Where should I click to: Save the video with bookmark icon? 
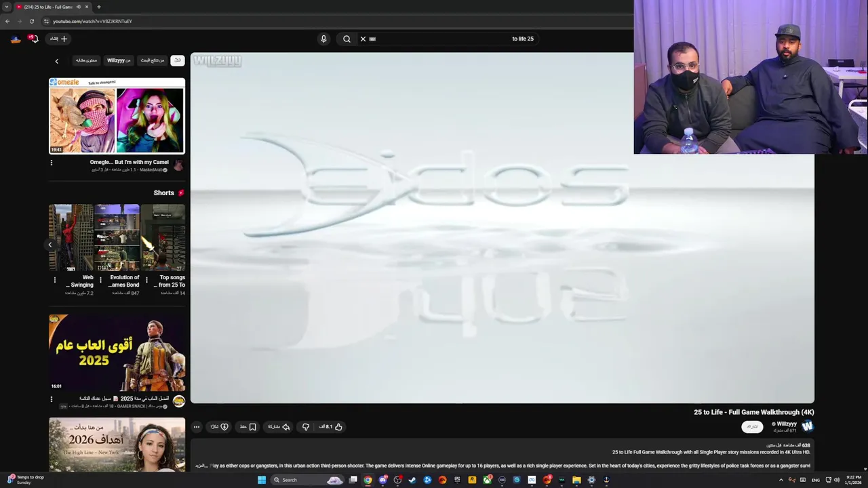click(248, 426)
